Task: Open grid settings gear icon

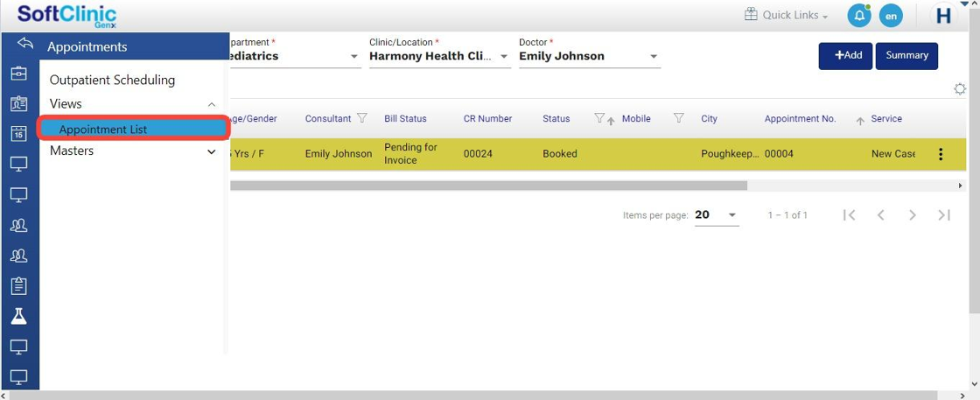Action: (x=960, y=88)
